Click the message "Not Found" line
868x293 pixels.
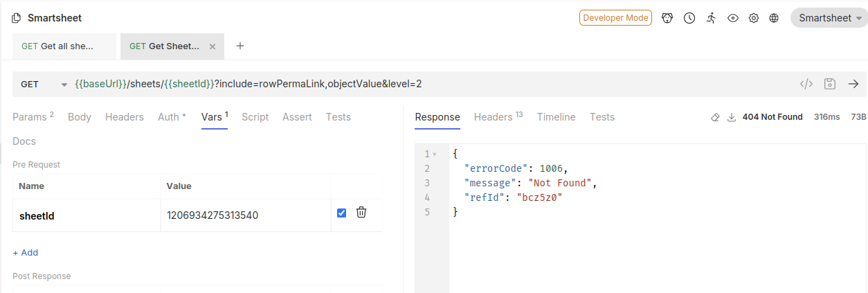click(530, 183)
